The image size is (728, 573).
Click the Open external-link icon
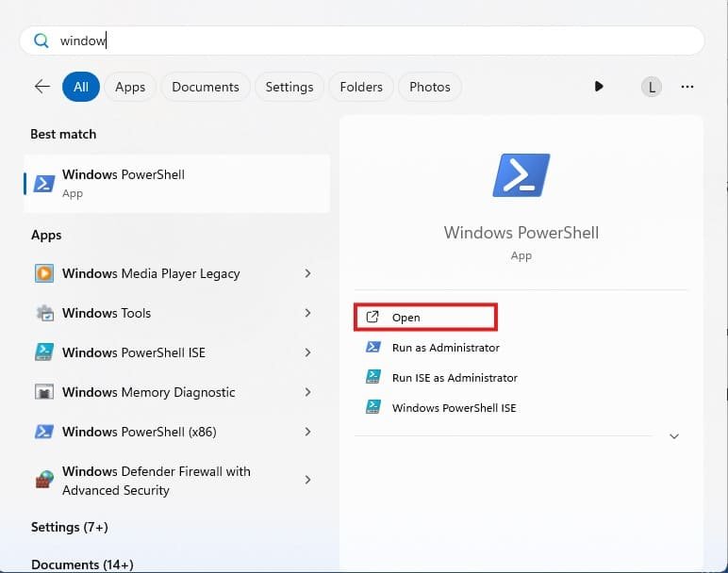pyautogui.click(x=372, y=317)
